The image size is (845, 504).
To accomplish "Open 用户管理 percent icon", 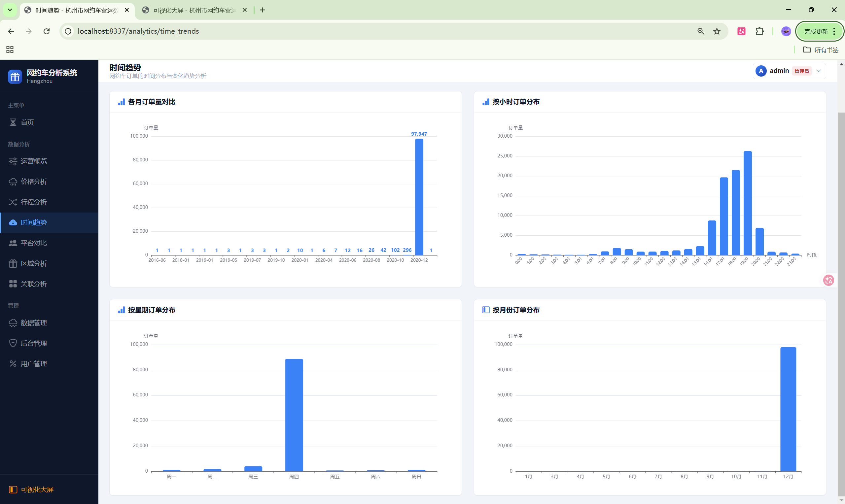I will click(13, 364).
